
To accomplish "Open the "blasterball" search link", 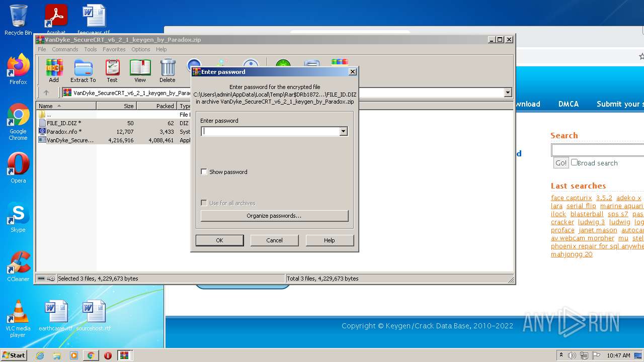I will click(587, 214).
